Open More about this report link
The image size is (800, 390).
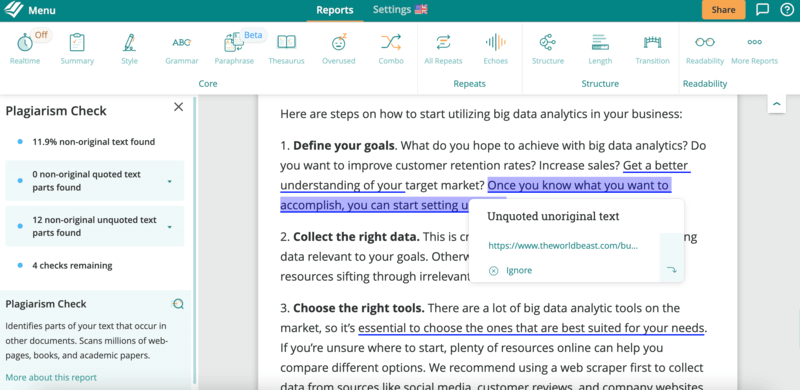point(51,378)
